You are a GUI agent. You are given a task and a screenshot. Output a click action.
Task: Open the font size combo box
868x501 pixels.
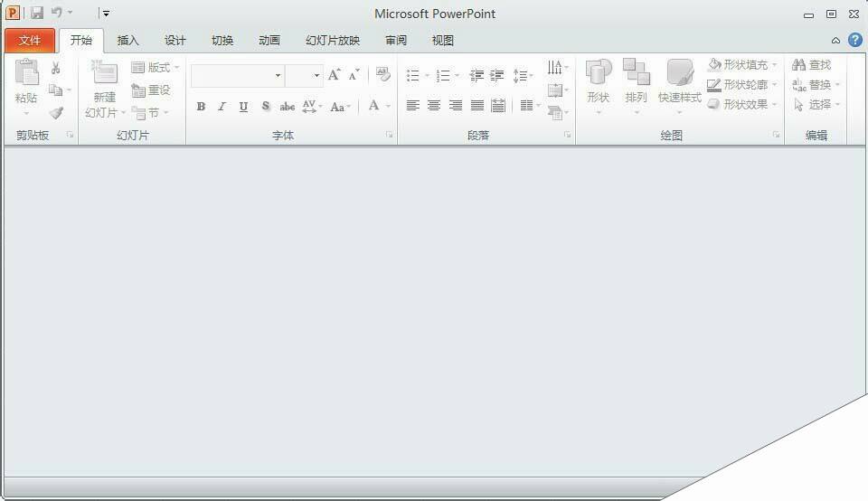pyautogui.click(x=304, y=75)
